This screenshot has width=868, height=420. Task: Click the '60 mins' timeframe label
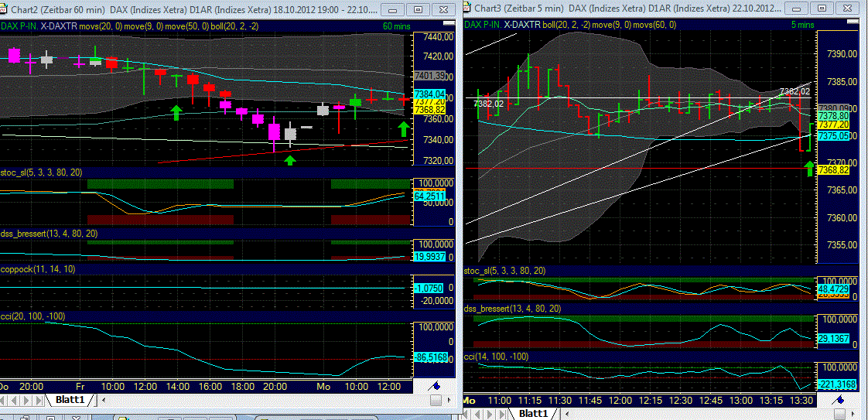396,26
